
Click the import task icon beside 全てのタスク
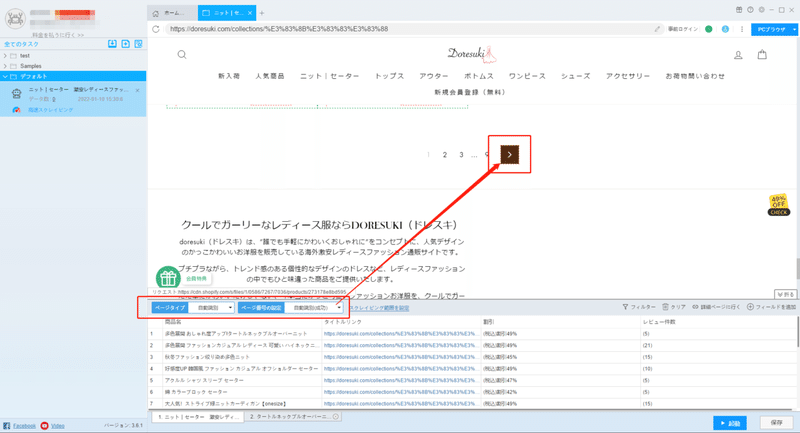point(112,44)
